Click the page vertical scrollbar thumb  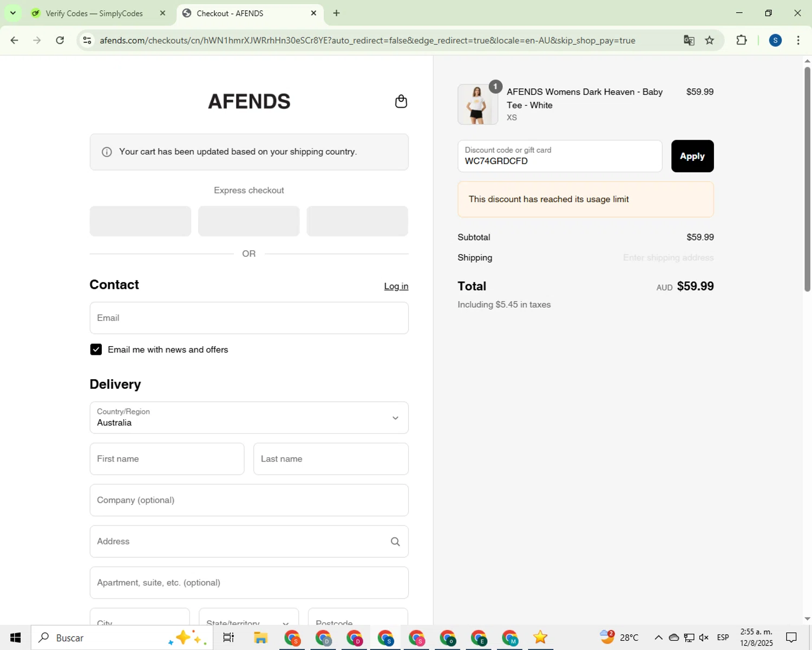click(x=807, y=179)
